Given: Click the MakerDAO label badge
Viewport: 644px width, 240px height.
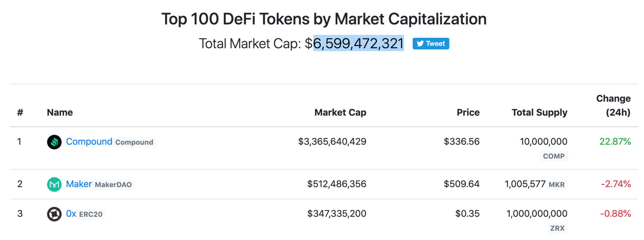Looking at the screenshot, I should tap(113, 185).
